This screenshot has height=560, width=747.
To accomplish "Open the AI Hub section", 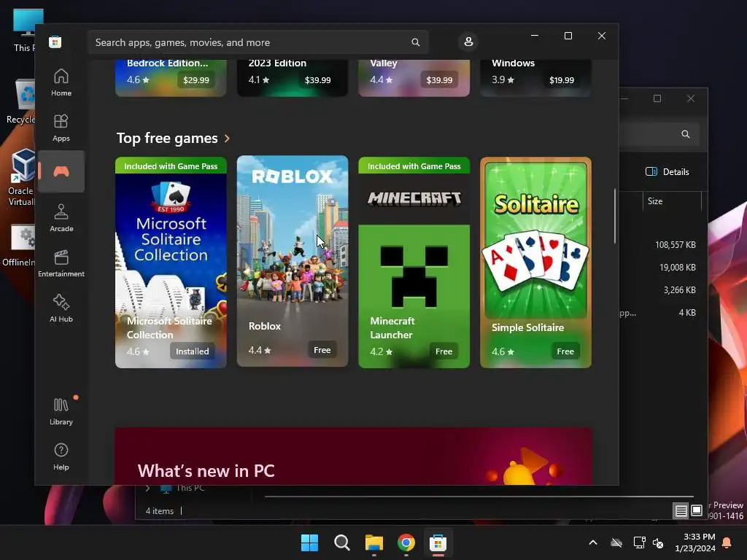I will (61, 308).
